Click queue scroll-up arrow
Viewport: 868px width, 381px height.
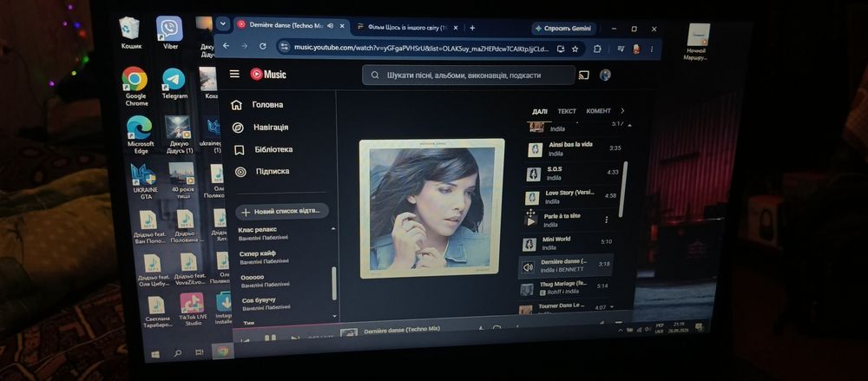tap(629, 125)
